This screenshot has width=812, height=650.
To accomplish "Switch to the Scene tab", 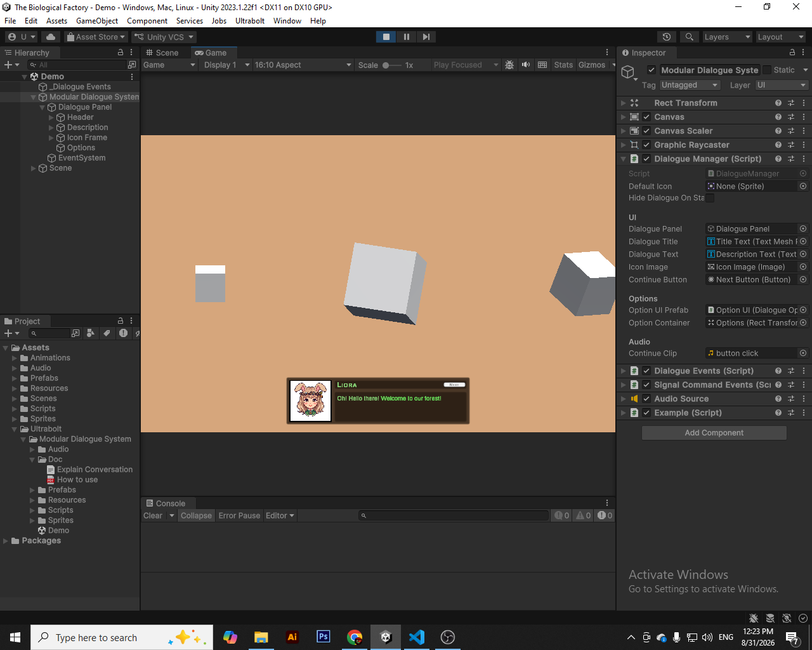I will point(162,53).
